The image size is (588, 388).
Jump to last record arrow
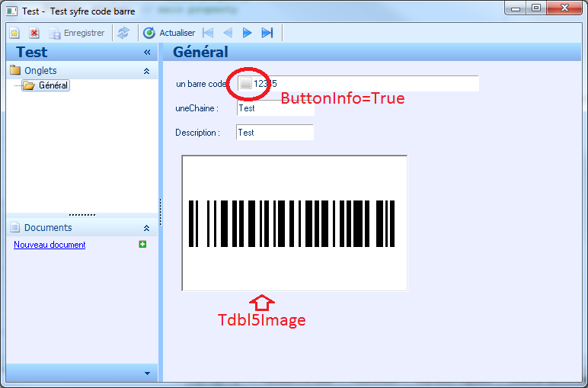(267, 33)
